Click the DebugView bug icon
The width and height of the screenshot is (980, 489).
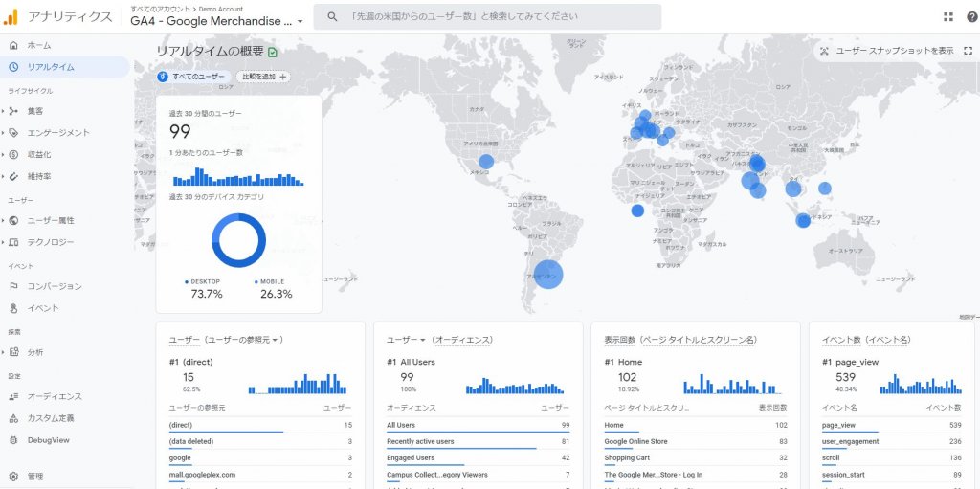[13, 440]
